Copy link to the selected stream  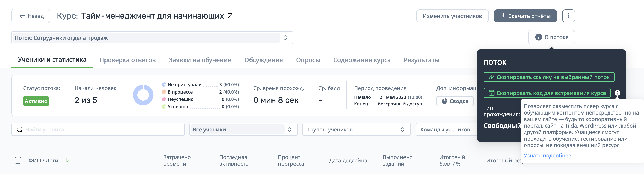point(549,77)
